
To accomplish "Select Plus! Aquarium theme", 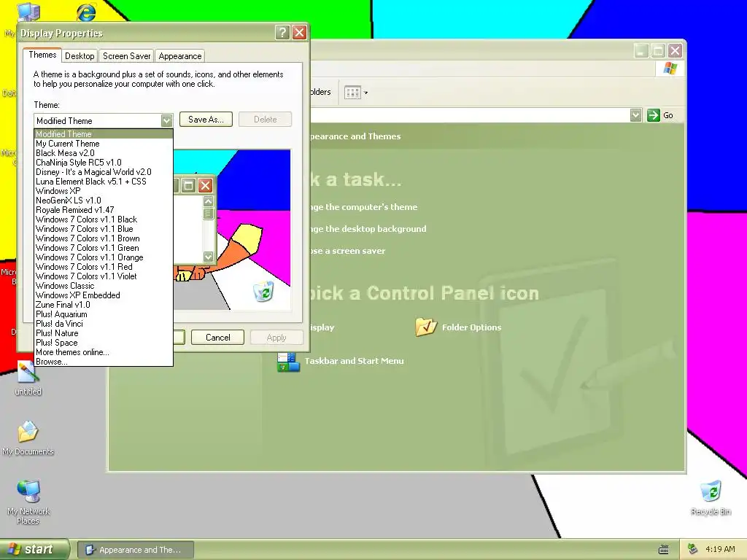I will pyautogui.click(x=104, y=314).
